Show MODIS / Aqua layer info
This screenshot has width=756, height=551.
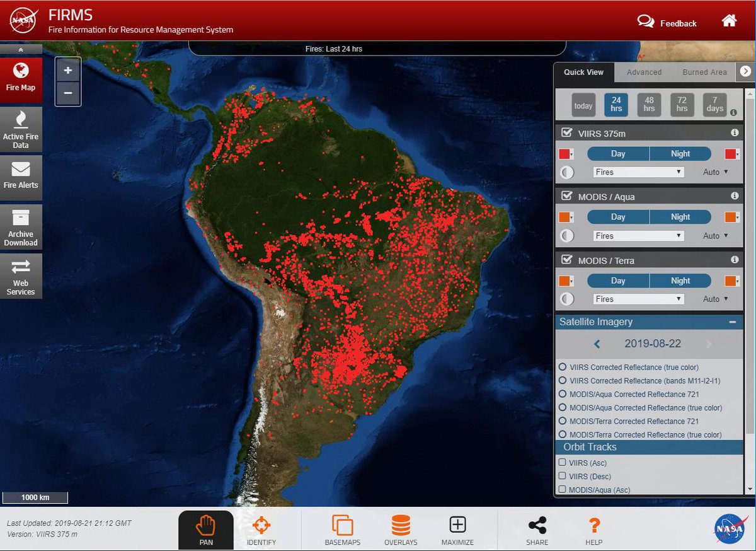pos(735,196)
